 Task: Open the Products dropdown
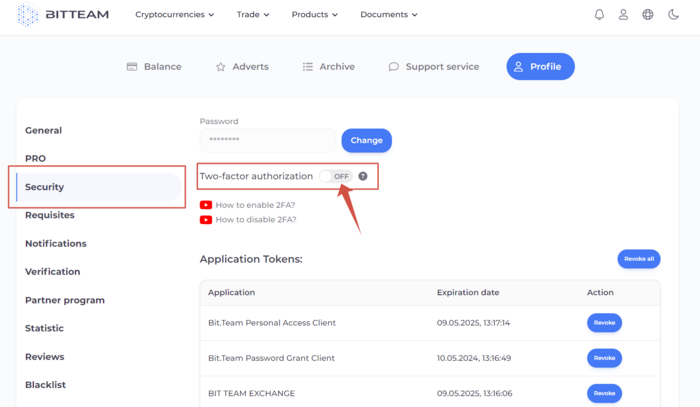point(314,15)
